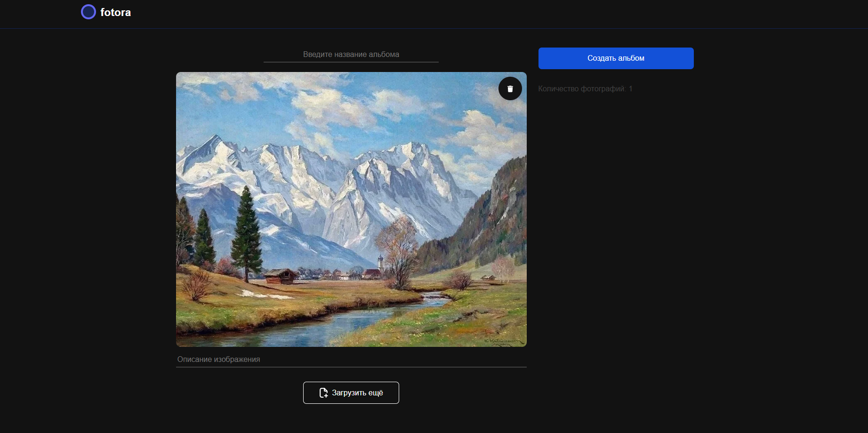Remove the uploaded image using delete icon

tap(510, 88)
